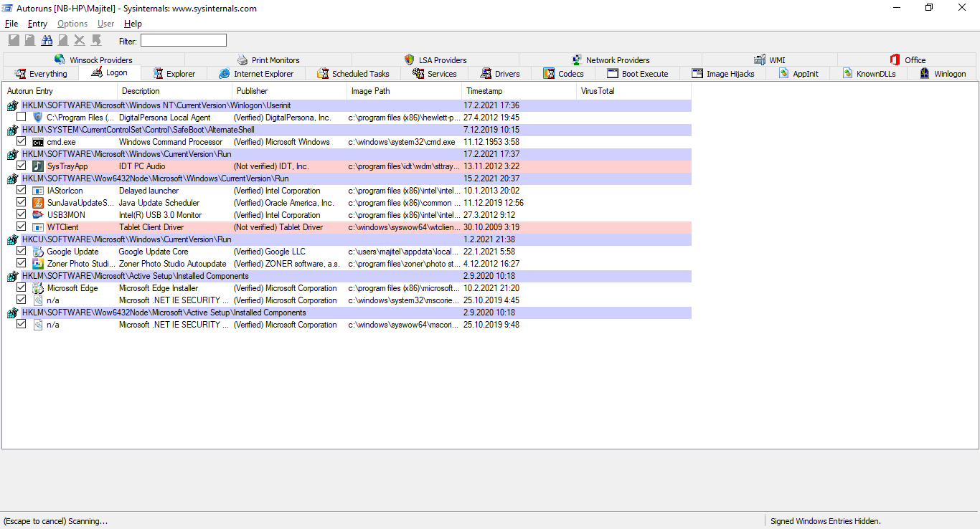Switch to the Explorer tab
This screenshot has height=529, width=980.
tap(174, 74)
